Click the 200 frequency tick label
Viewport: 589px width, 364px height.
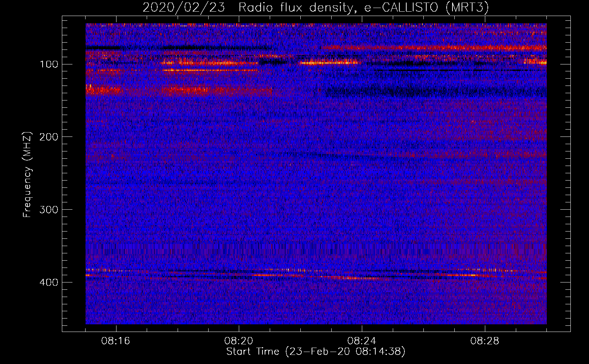(x=48, y=137)
